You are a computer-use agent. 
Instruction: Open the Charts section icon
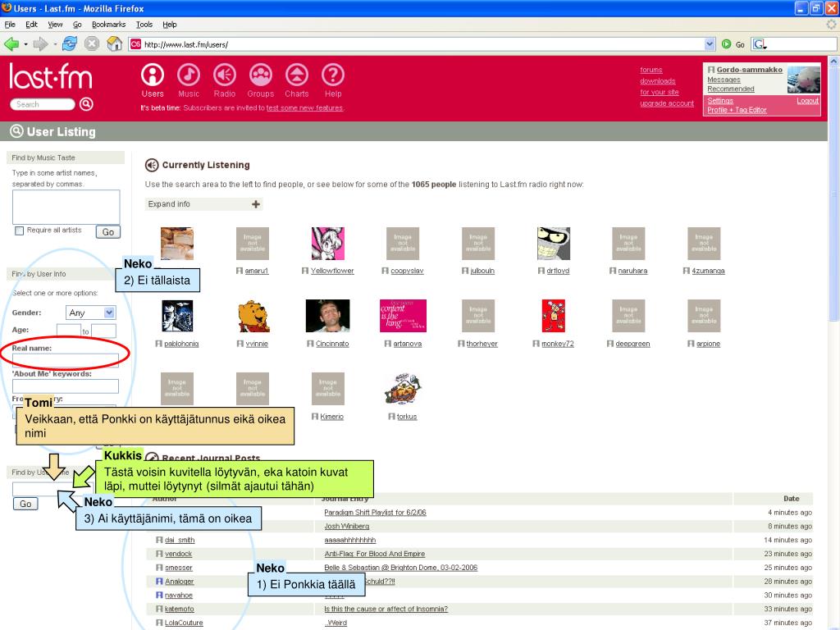coord(296,75)
